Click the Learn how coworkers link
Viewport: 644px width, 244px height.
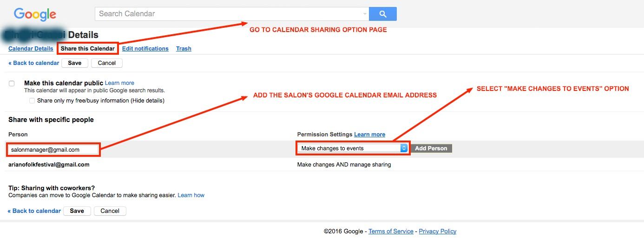point(191,195)
